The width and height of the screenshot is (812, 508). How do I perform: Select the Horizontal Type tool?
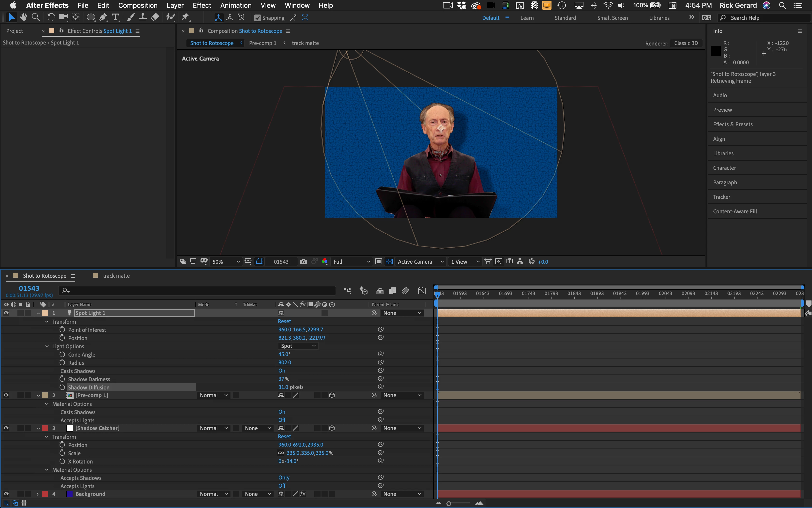(115, 17)
